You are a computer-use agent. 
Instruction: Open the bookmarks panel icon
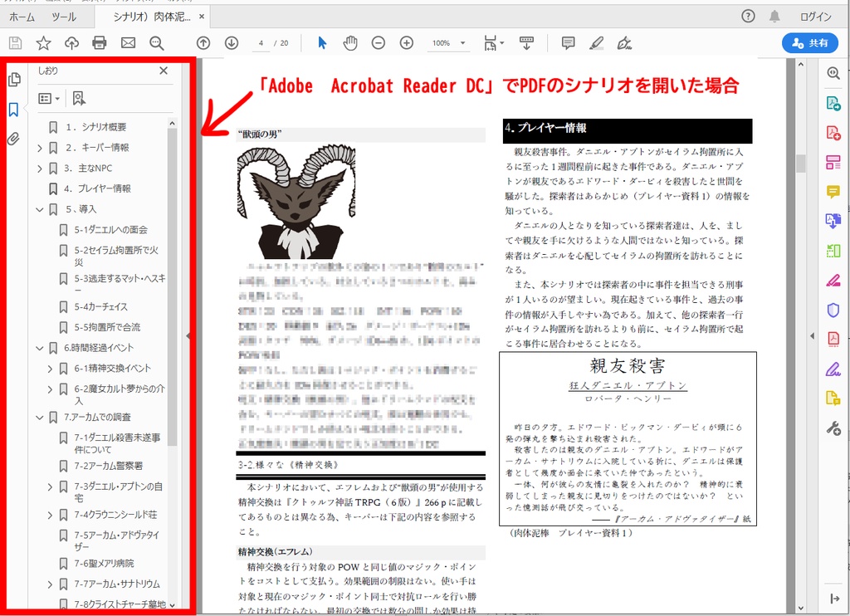pos(13,110)
